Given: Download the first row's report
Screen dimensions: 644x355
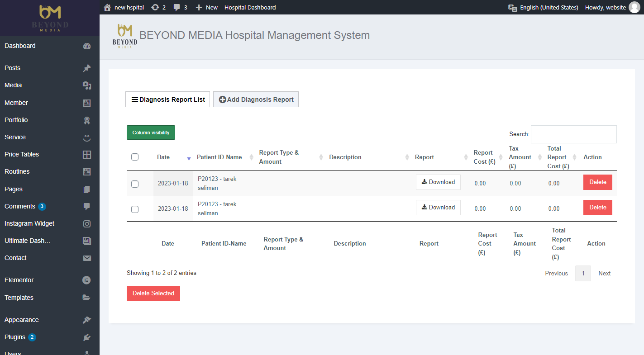Looking at the screenshot, I should point(438,182).
